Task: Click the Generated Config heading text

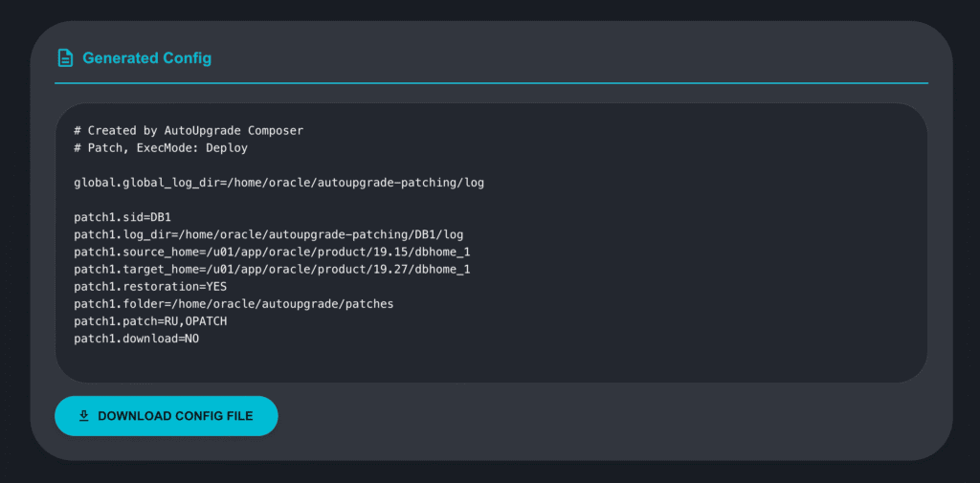Action: tap(146, 58)
